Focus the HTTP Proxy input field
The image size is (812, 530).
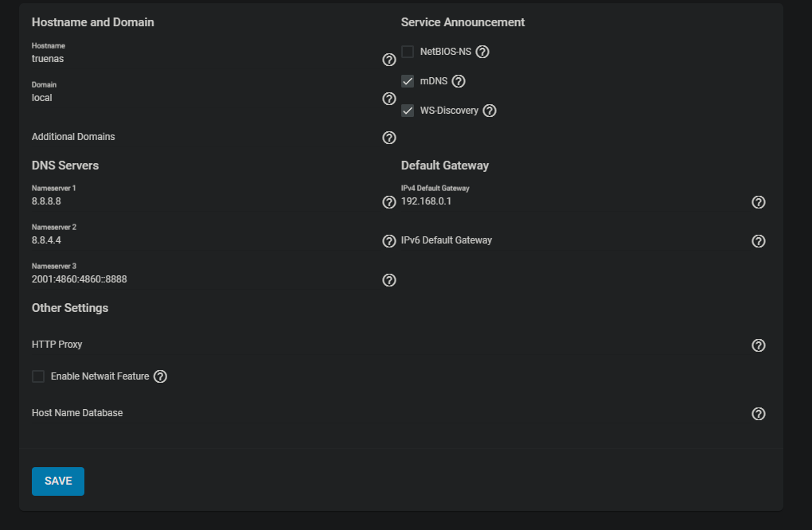[x=382, y=345]
